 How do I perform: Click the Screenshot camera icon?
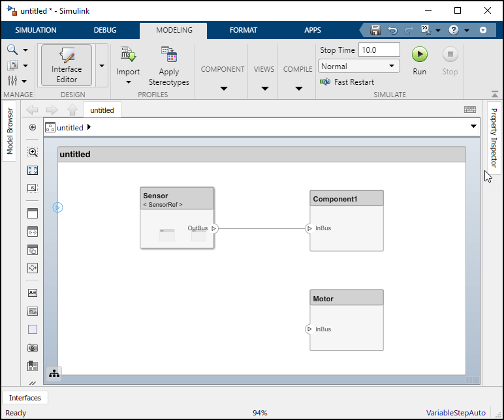(x=33, y=348)
